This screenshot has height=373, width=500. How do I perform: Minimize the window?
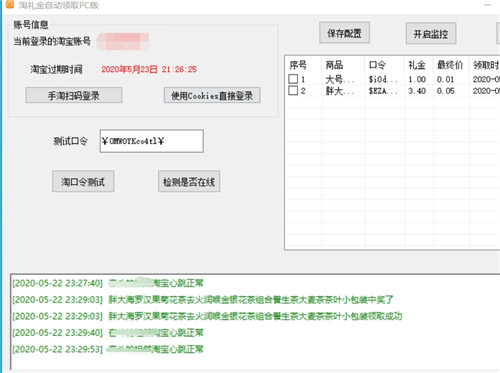coord(488,5)
